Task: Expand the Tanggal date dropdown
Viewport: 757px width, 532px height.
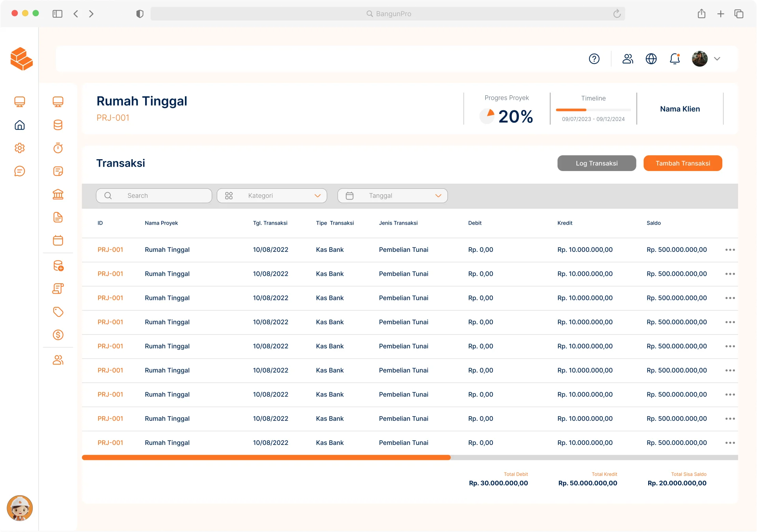Action: tap(393, 196)
